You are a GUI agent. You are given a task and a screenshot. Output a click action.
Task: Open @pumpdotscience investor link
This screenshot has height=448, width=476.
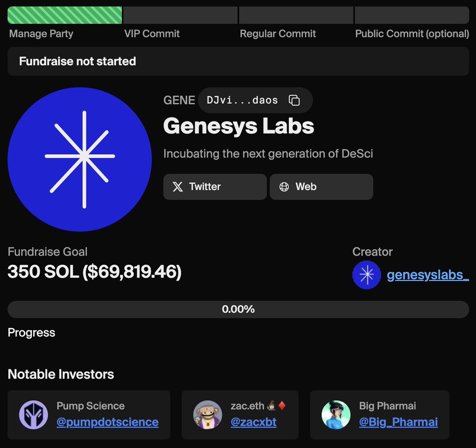pyautogui.click(x=107, y=422)
